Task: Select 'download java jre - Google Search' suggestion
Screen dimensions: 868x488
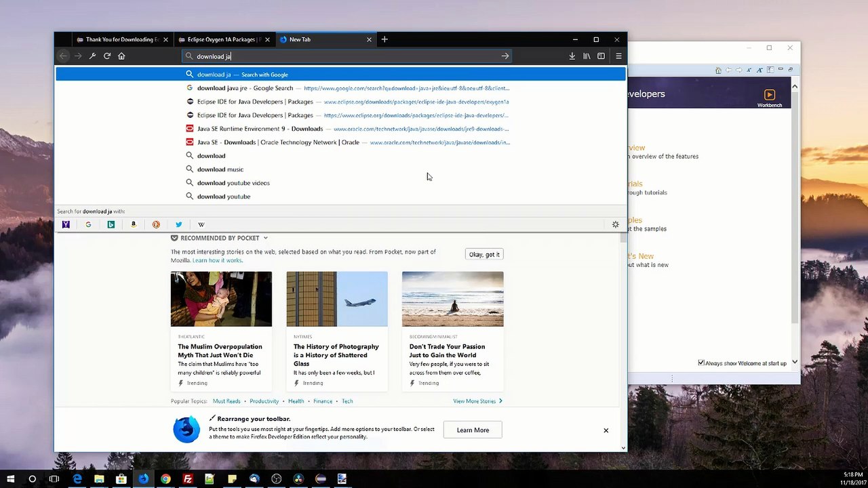Action: pyautogui.click(x=340, y=88)
